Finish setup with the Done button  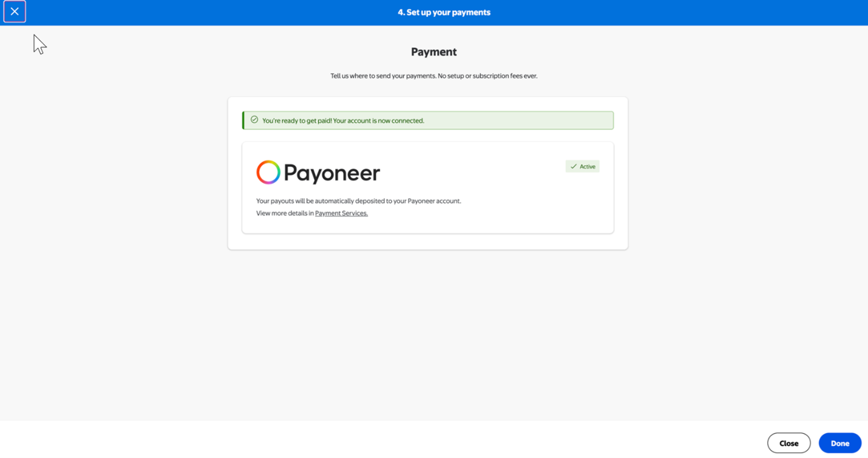click(840, 443)
